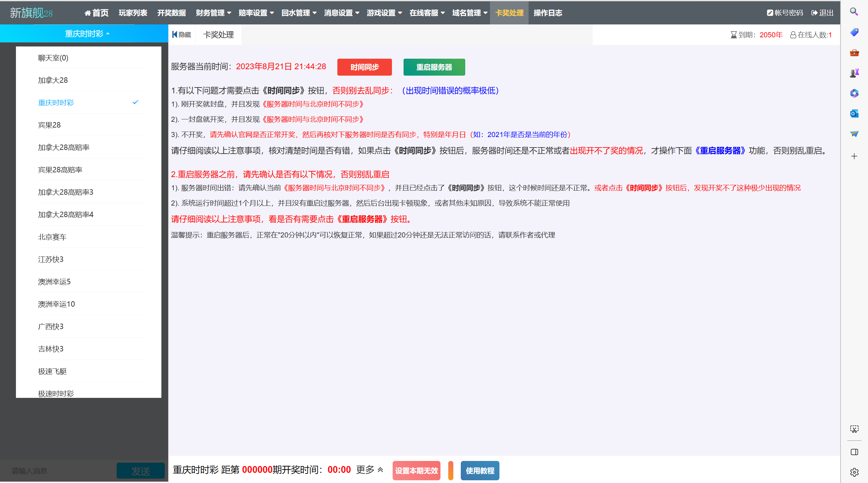Open 消息设置 dropdown menu
Screen dimensions: 868x483
pyautogui.click(x=341, y=13)
